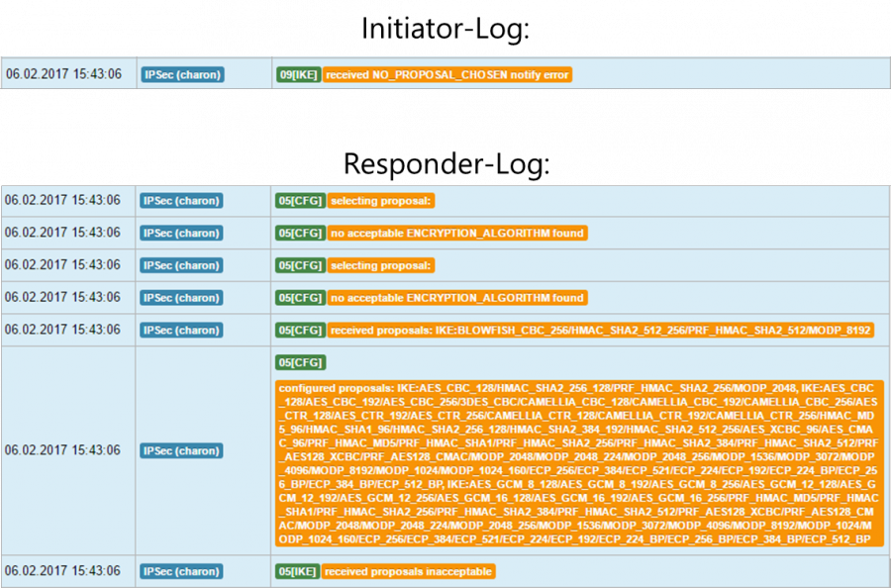The width and height of the screenshot is (891, 588).
Task: Select second 'no acceptable ENCRYPTION_ALGORITHM found' message
Action: pos(456,298)
